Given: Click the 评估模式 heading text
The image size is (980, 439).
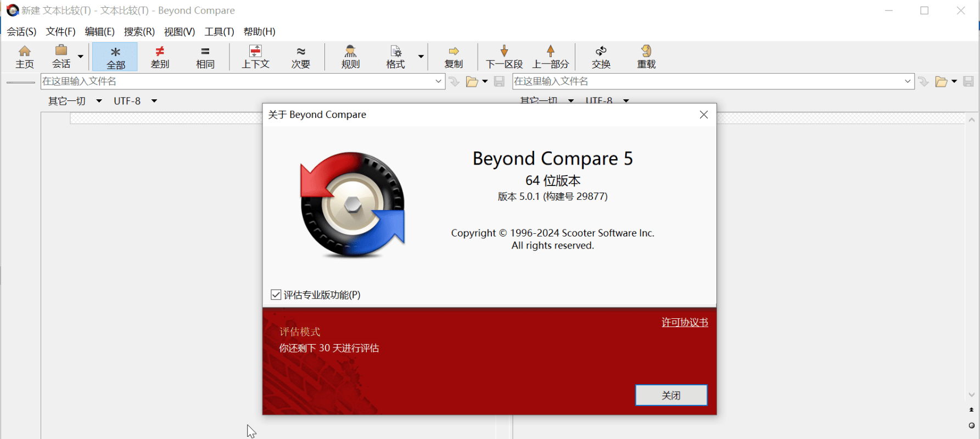Looking at the screenshot, I should pos(300,331).
